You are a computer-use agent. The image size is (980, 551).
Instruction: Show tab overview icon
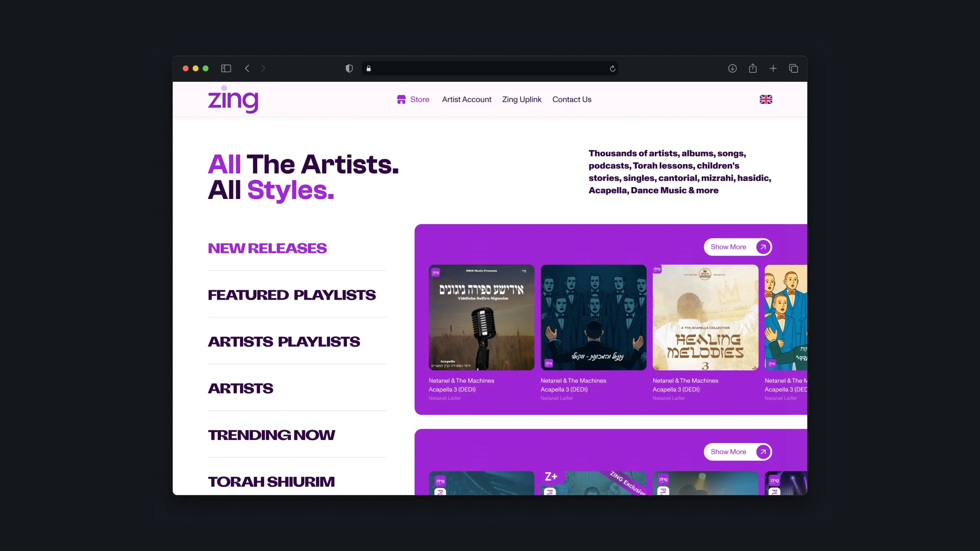794,68
